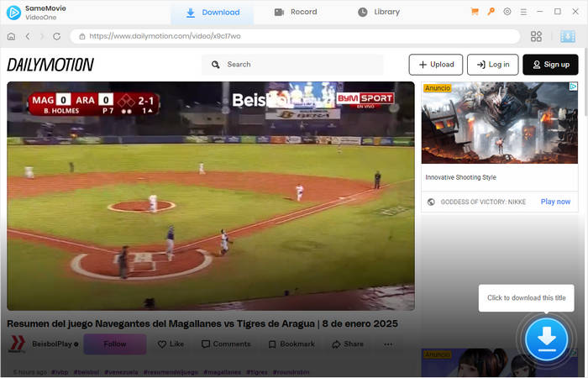This screenshot has height=378, width=588.
Task: Click the Play now ad link
Action: pyautogui.click(x=555, y=202)
